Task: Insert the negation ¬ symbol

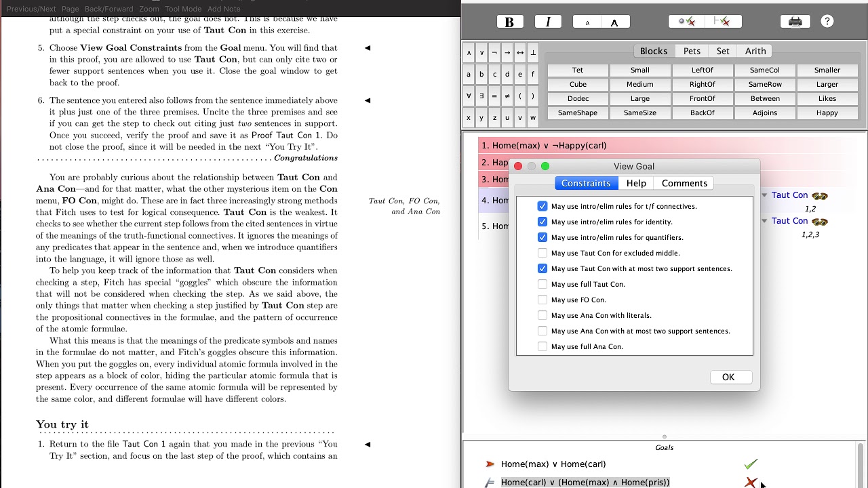Action: [x=494, y=52]
